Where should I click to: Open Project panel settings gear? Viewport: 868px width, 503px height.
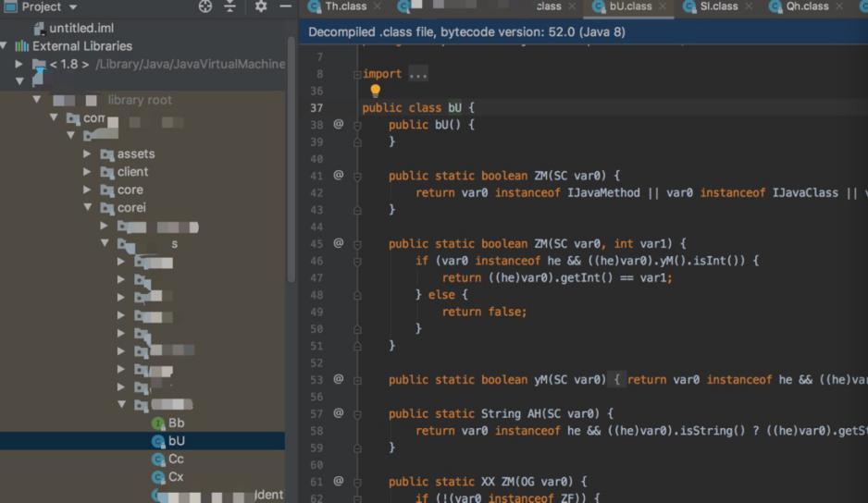[261, 6]
